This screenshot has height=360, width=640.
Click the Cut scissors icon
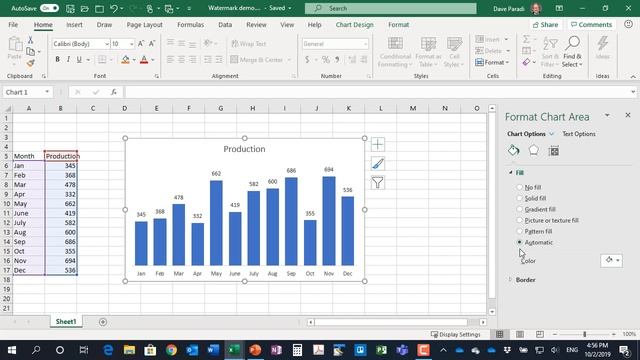click(x=30, y=40)
